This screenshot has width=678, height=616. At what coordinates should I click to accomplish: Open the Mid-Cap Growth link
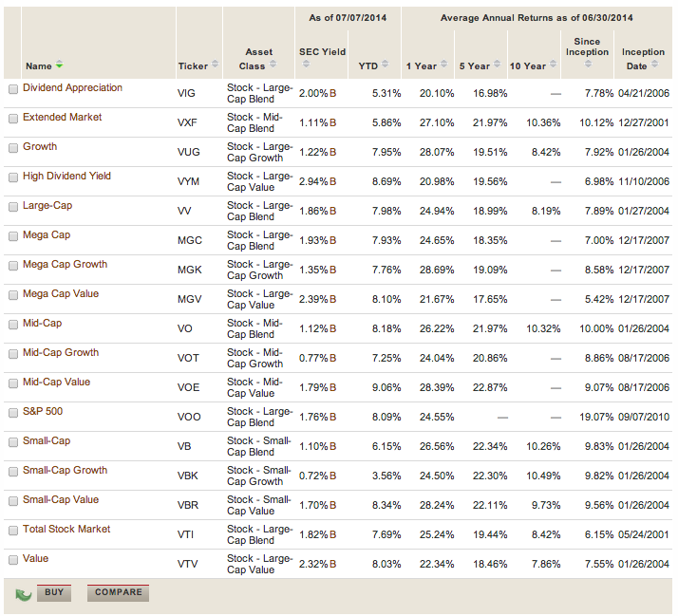(x=61, y=352)
